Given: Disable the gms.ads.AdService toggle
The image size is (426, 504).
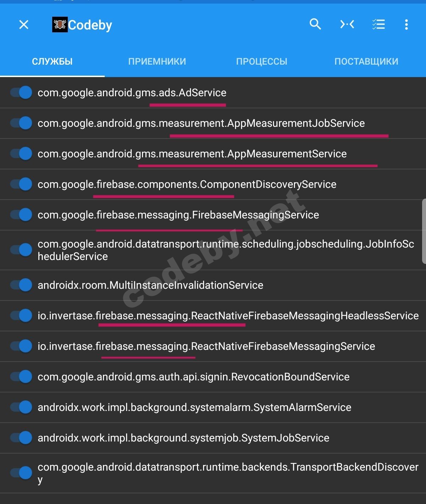Looking at the screenshot, I should [x=21, y=93].
